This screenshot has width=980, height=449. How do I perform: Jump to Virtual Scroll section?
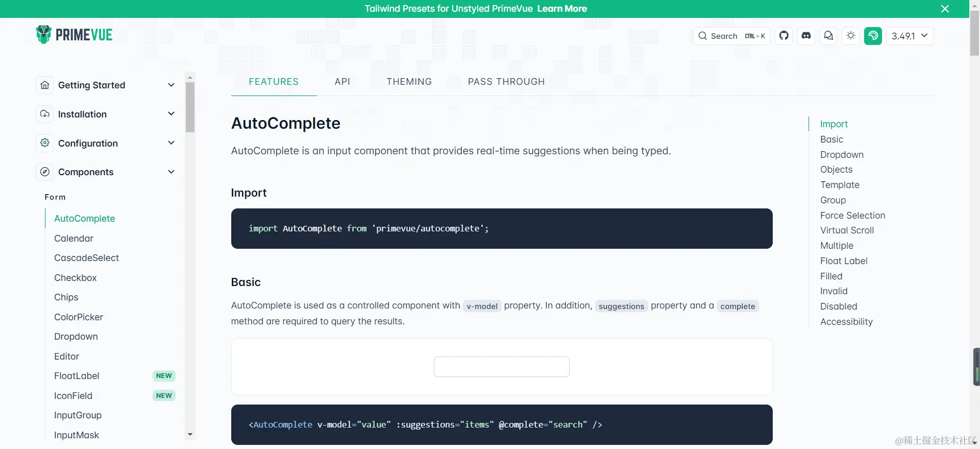click(847, 230)
